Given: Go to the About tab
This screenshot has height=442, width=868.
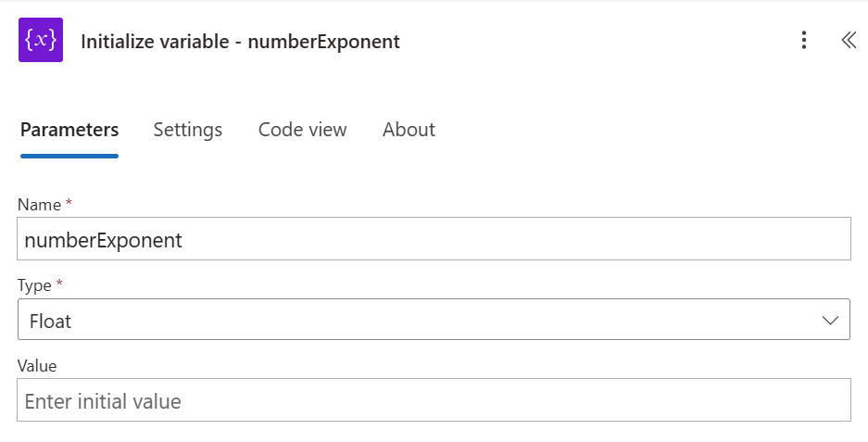Looking at the screenshot, I should pos(409,130).
